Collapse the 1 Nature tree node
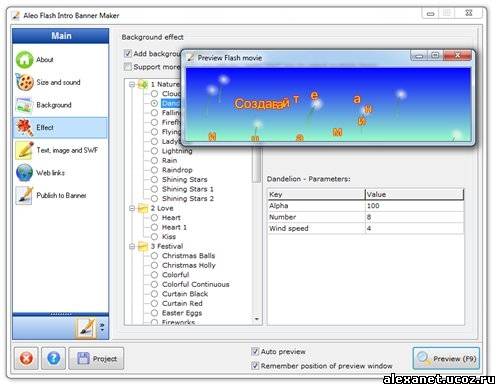The width and height of the screenshot is (500, 389). (x=132, y=84)
